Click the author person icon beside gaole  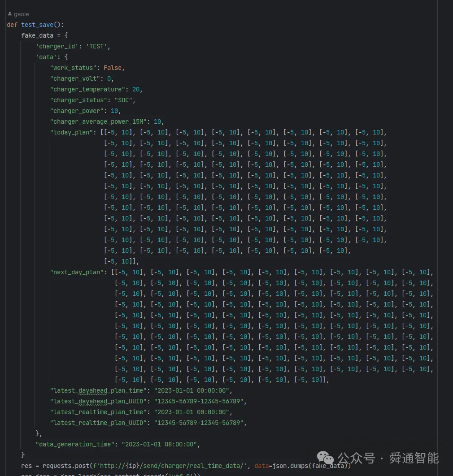point(10,14)
